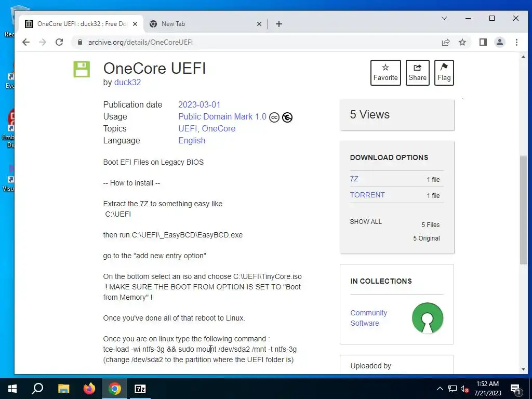Launch Firefox from the taskbar
Viewport: 532px width, 399px height.
[89, 389]
